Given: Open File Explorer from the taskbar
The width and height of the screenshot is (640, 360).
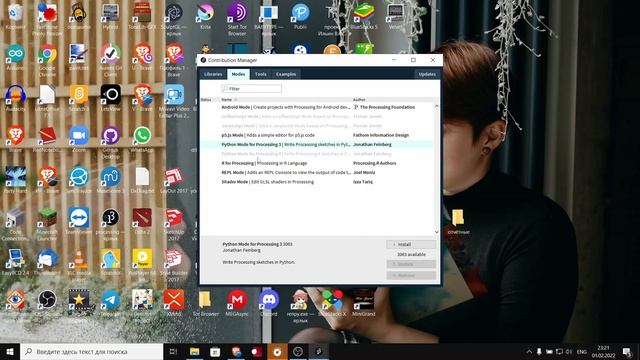Looking at the screenshot, I should [x=195, y=351].
